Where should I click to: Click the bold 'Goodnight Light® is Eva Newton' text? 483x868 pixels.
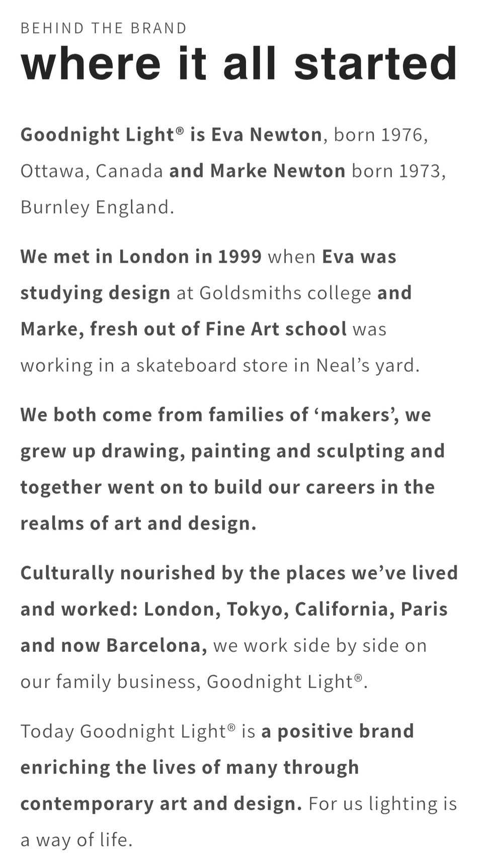pyautogui.click(x=171, y=135)
